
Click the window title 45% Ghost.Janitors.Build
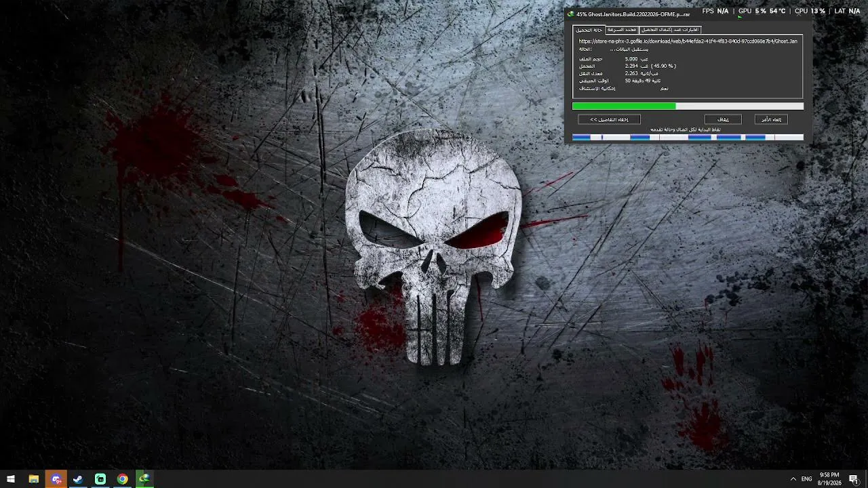(x=633, y=14)
